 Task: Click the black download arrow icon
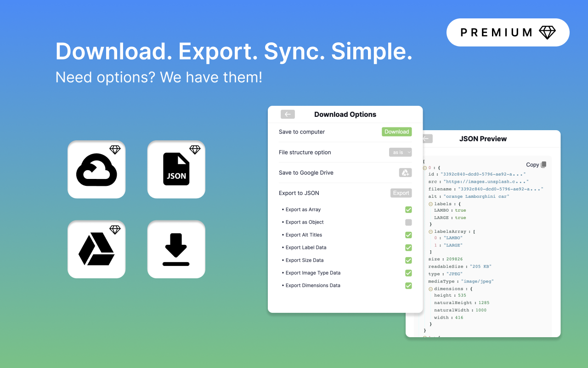[176, 249]
